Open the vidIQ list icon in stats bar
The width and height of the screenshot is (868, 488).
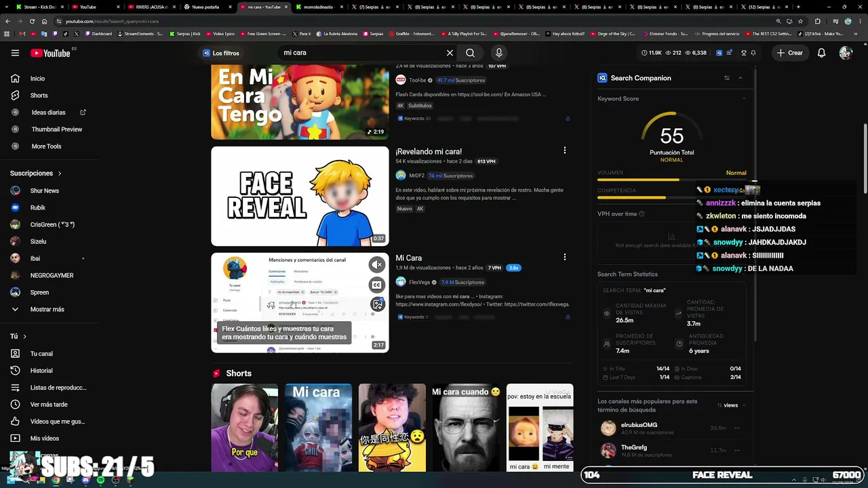pos(730,53)
